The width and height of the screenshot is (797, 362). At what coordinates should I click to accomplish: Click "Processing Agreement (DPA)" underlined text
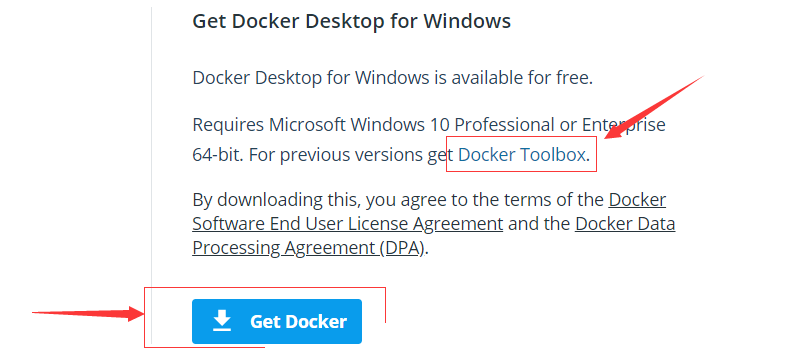pos(308,248)
